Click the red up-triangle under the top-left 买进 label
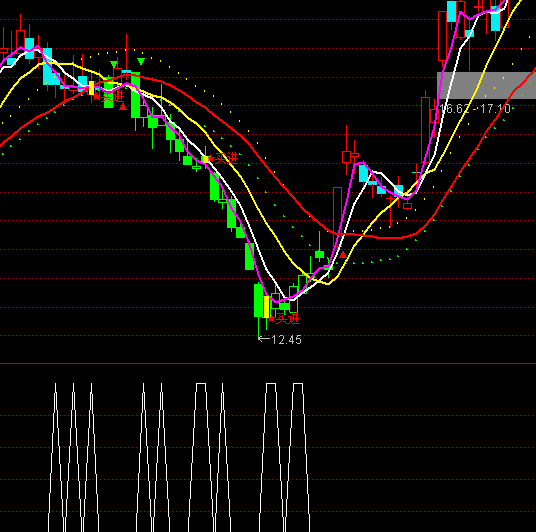The image size is (536, 532). tap(123, 107)
